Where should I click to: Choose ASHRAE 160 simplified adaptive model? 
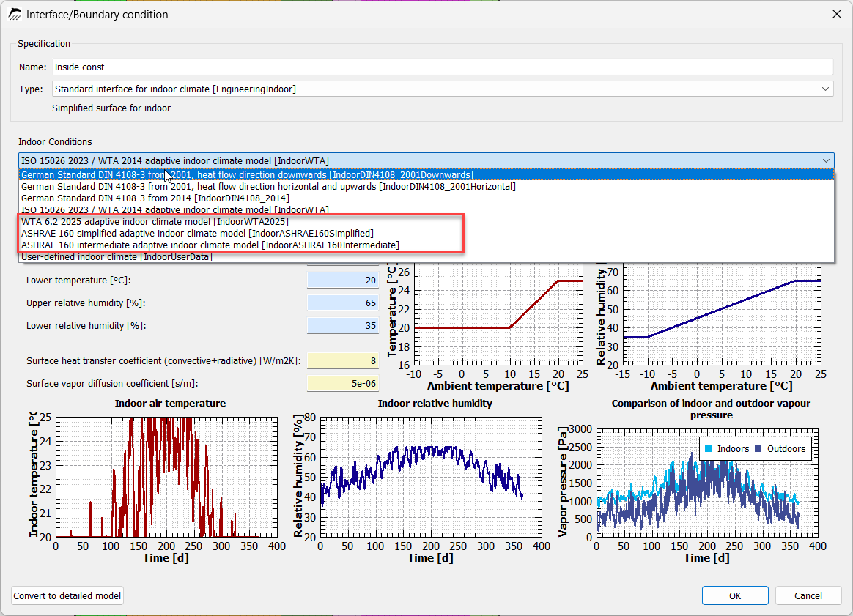click(x=426, y=233)
